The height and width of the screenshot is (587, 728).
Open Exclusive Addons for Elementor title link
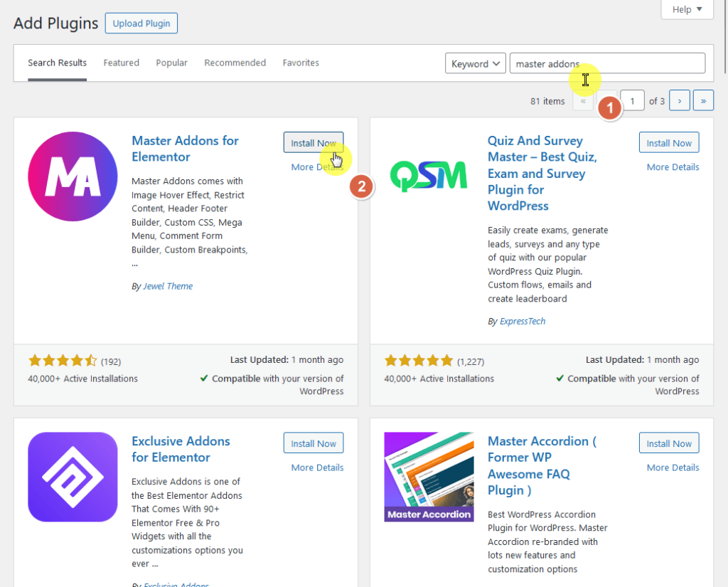click(x=181, y=449)
